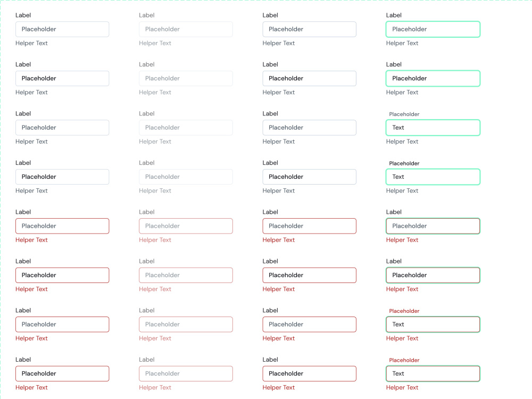This screenshot has height=399, width=532.
Task: Click the "Text" input under the first red Placeholder label
Action: (433, 325)
